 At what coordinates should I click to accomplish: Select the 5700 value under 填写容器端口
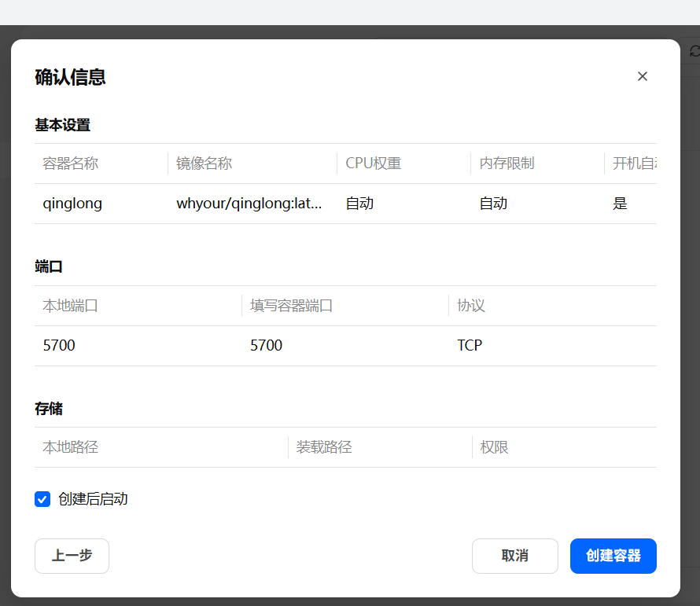pos(266,346)
